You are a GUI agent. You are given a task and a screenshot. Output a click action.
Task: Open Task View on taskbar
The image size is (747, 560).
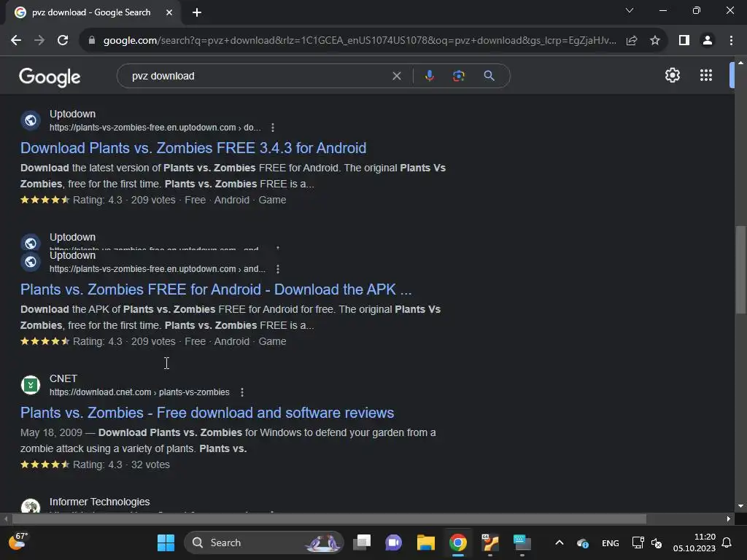point(362,542)
